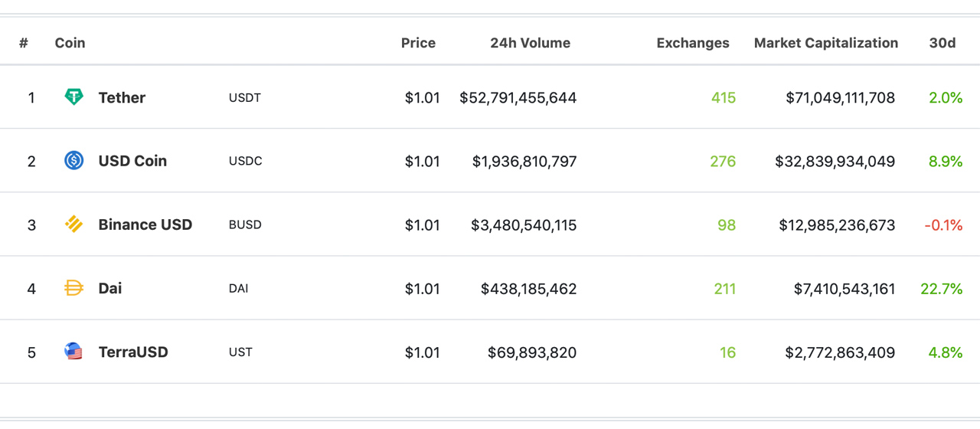
Task: Open the TerraUSD name link
Action: pyautogui.click(x=133, y=352)
